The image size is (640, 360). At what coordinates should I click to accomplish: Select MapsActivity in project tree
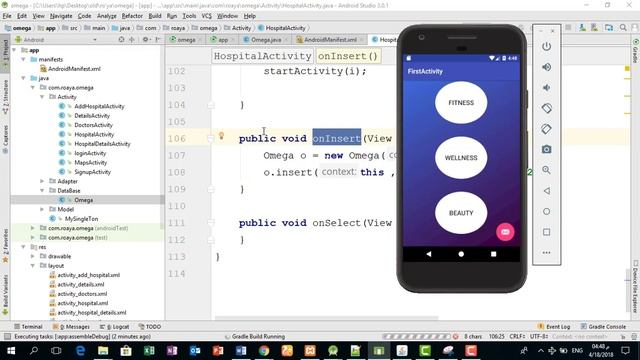[x=91, y=162]
